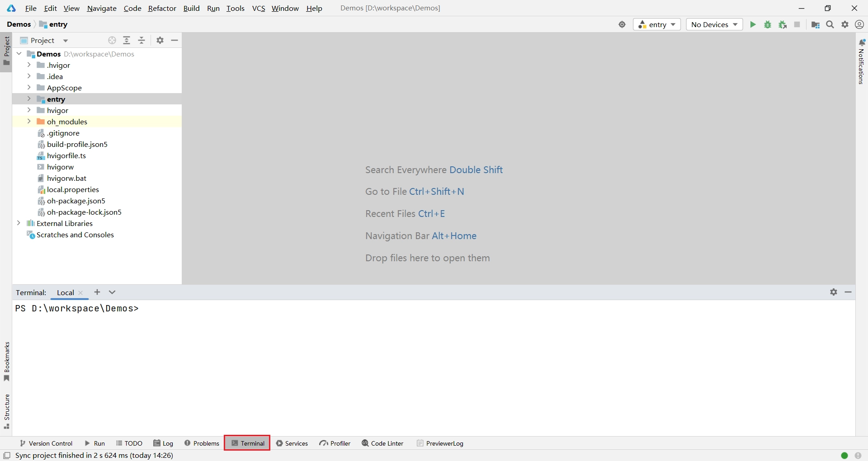This screenshot has width=868, height=461.
Task: Open Search Everywhere magnifier icon
Action: 830,24
